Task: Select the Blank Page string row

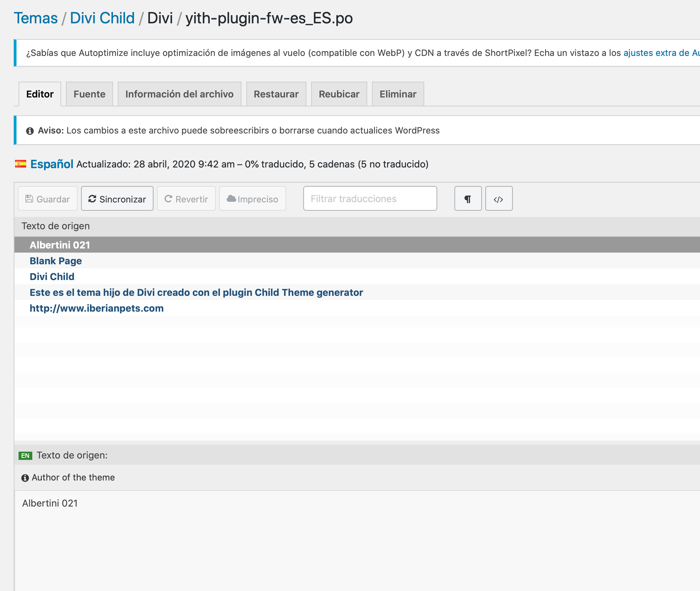Action: click(x=357, y=261)
